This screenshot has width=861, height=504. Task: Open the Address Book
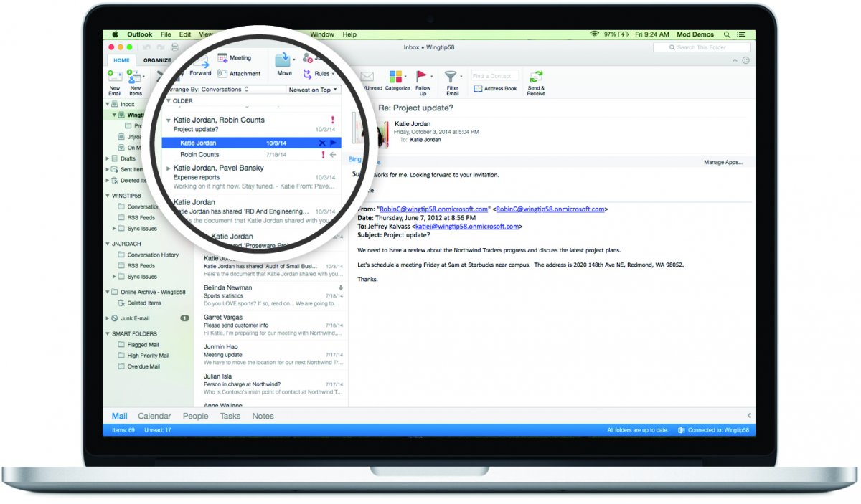(x=495, y=89)
